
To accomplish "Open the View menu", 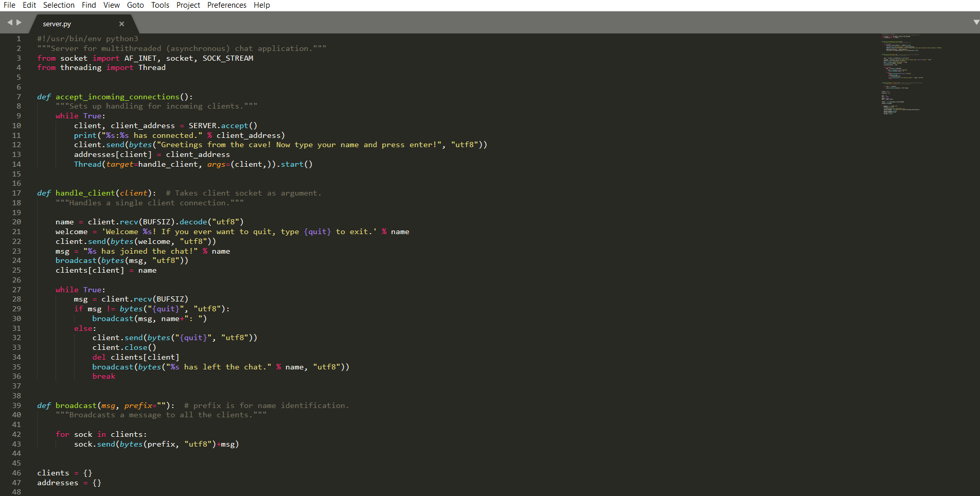I will click(x=111, y=5).
